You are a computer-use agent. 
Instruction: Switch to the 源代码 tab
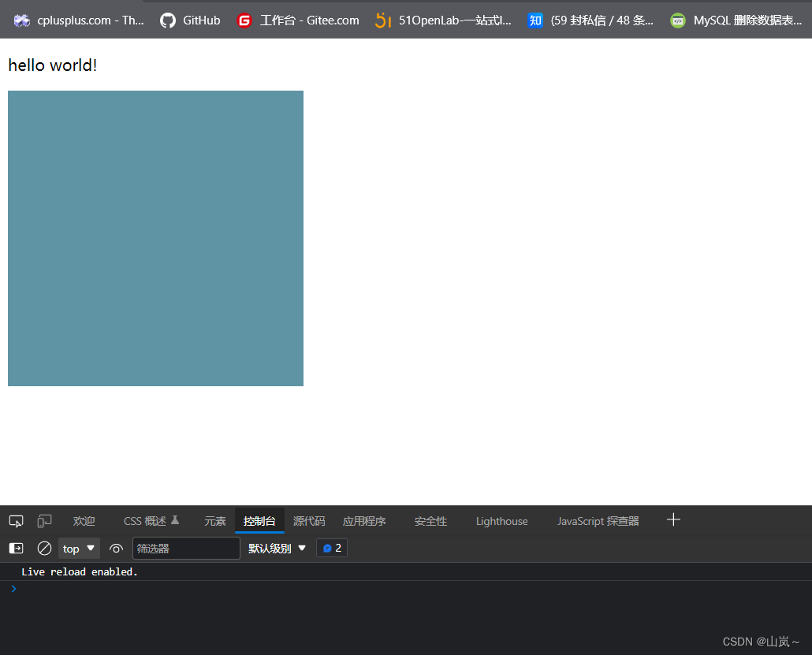click(309, 521)
